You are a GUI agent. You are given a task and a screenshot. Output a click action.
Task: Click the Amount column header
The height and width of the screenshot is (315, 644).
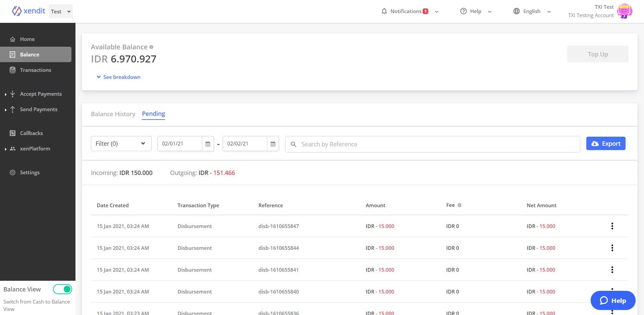pyautogui.click(x=375, y=205)
